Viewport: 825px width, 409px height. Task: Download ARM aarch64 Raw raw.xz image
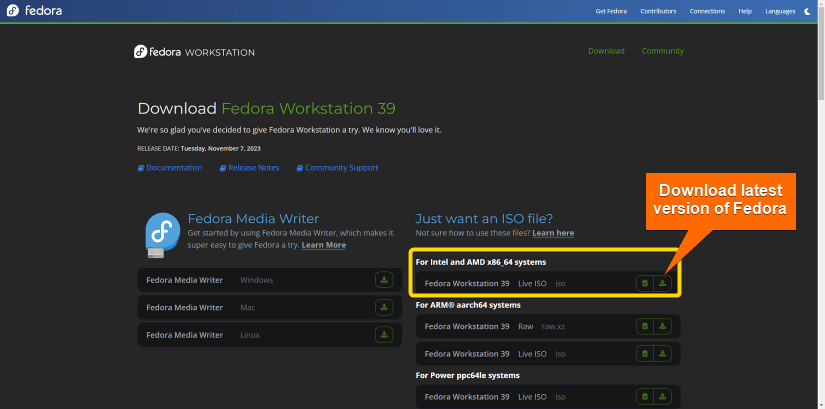[662, 326]
